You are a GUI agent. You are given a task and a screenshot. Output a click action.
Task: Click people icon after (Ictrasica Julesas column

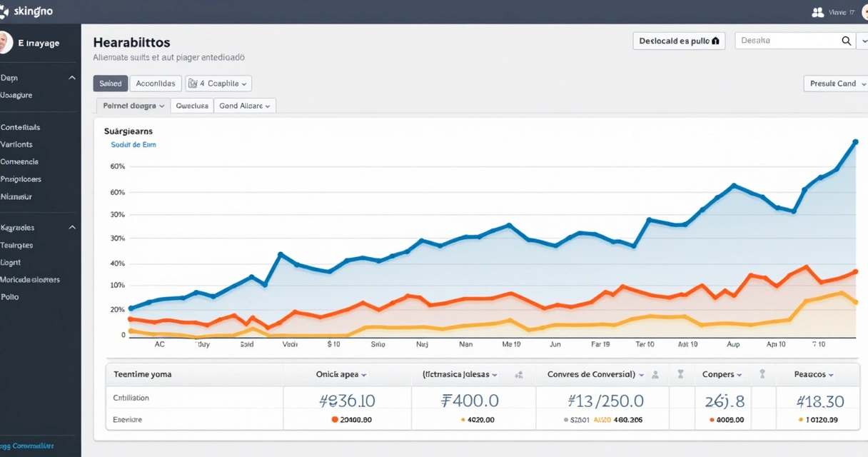point(519,374)
